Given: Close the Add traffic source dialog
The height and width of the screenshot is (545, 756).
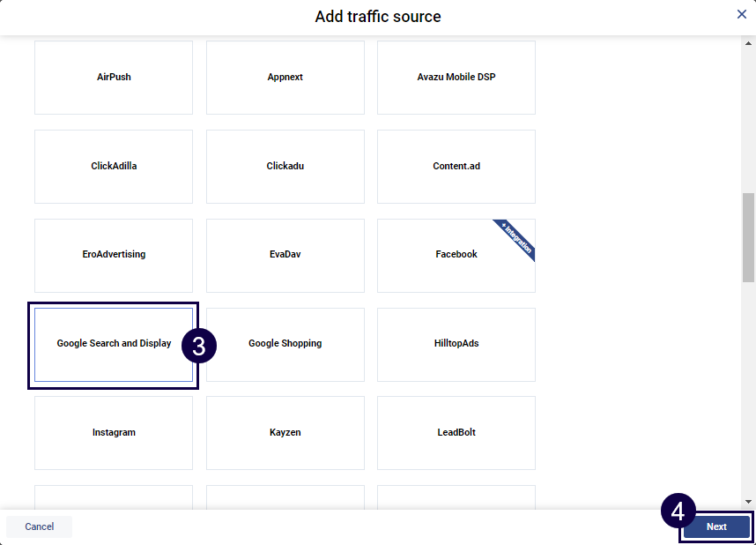Looking at the screenshot, I should click(x=742, y=14).
